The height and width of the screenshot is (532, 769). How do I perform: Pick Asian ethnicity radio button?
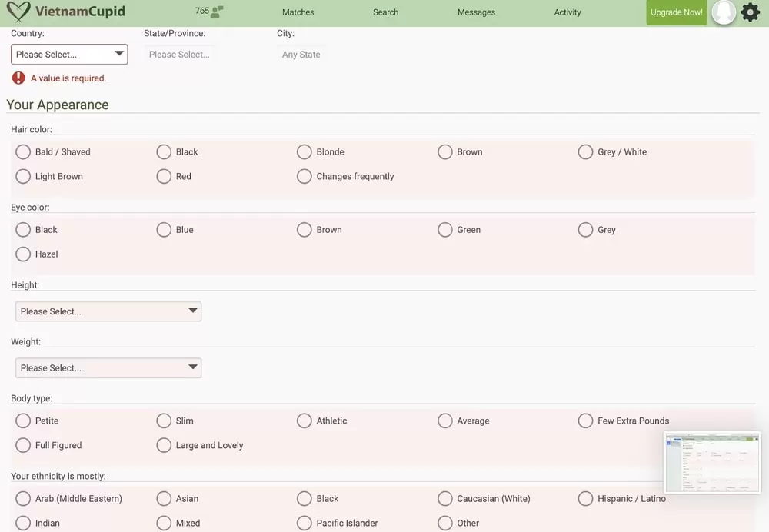pyautogui.click(x=164, y=499)
